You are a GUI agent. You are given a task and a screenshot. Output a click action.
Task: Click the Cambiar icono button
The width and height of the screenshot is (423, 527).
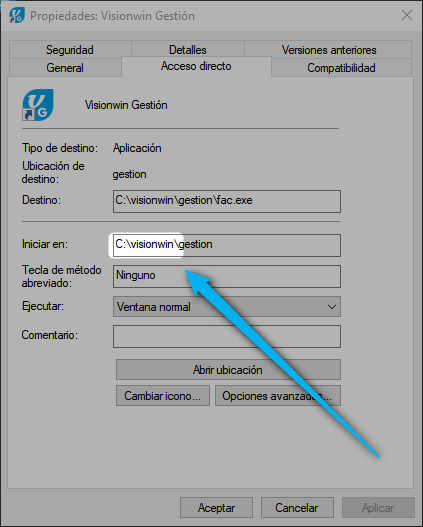(x=163, y=396)
